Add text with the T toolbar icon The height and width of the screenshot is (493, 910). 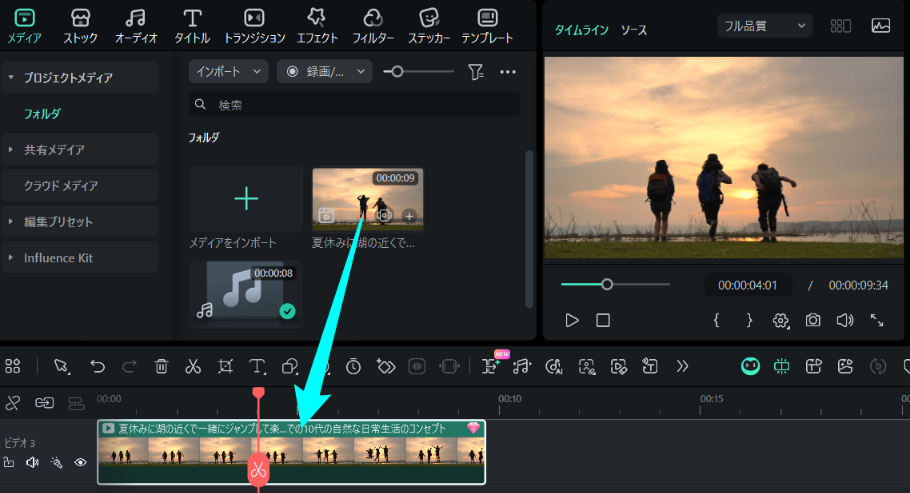257,366
